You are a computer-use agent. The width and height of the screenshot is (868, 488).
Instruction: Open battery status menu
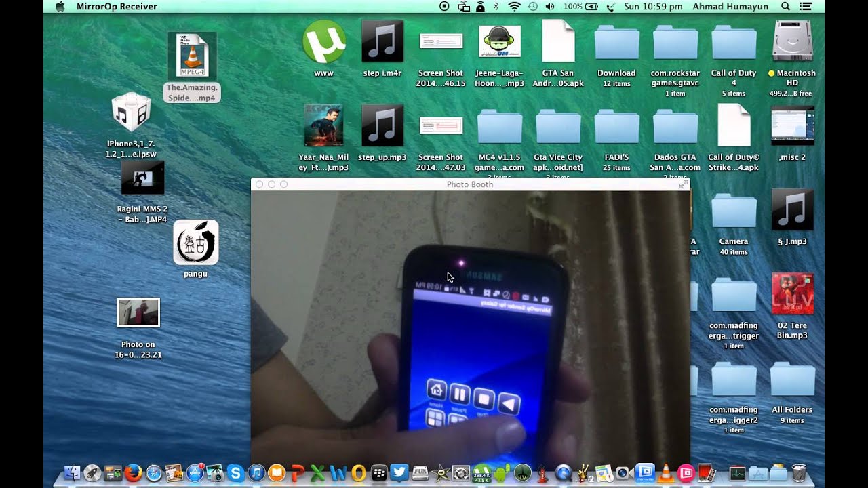tap(580, 6)
